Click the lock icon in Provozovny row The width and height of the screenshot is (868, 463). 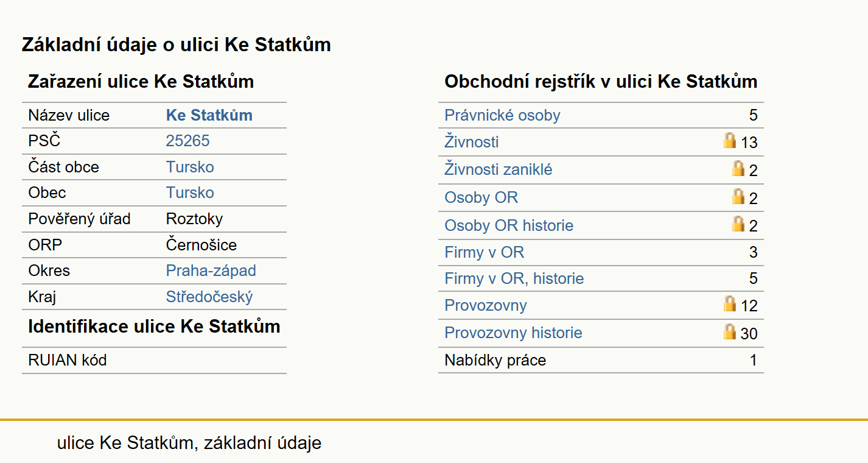(x=730, y=303)
